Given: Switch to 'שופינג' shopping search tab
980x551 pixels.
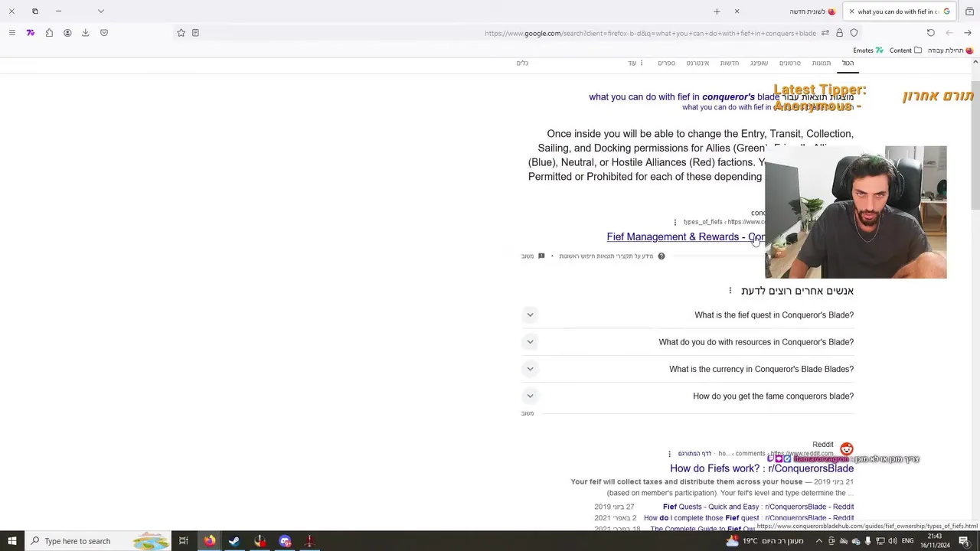Looking at the screenshot, I should [x=759, y=64].
